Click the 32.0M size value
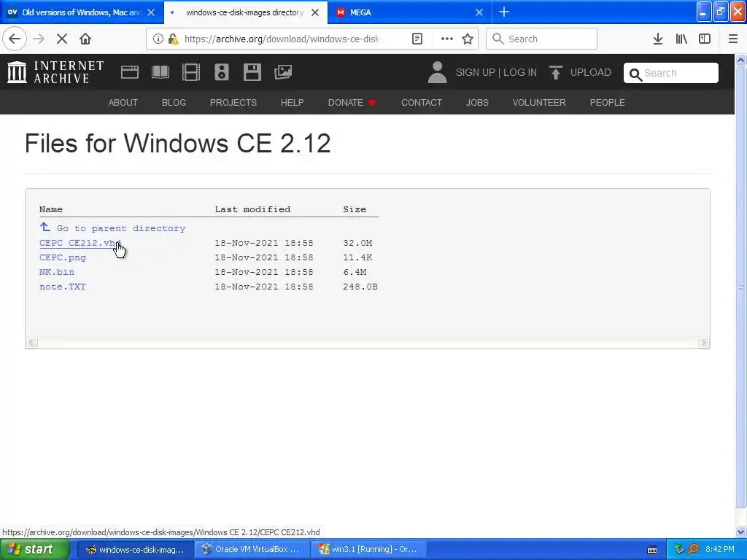The height and width of the screenshot is (560, 747). [x=357, y=243]
